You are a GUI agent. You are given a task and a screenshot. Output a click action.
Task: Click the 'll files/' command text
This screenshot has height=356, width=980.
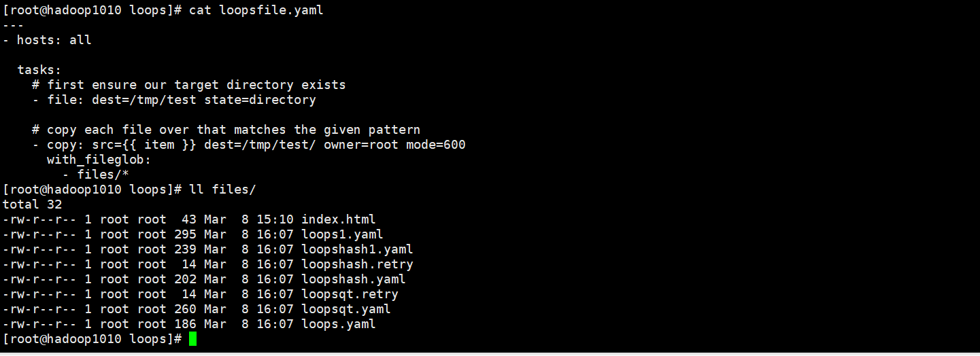[x=222, y=190]
